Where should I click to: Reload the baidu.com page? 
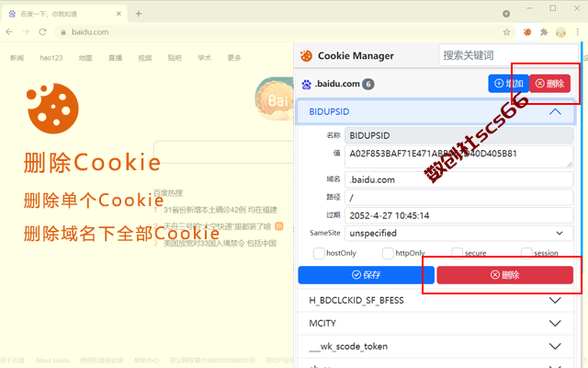(43, 32)
